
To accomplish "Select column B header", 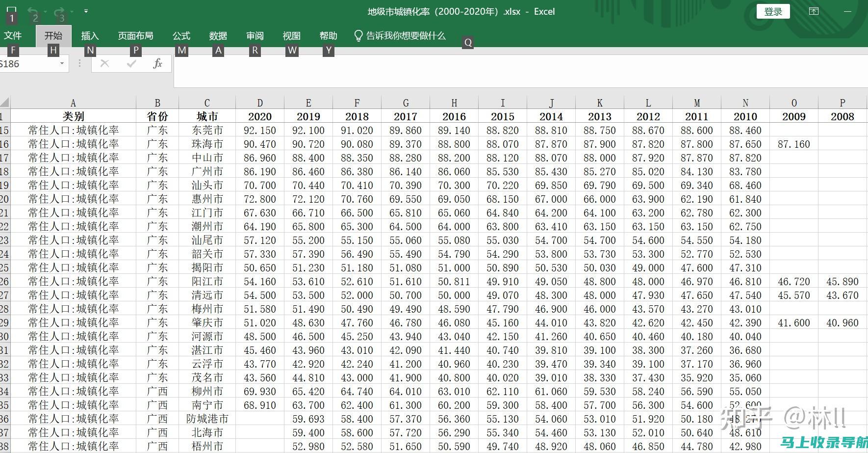I will click(x=157, y=103).
